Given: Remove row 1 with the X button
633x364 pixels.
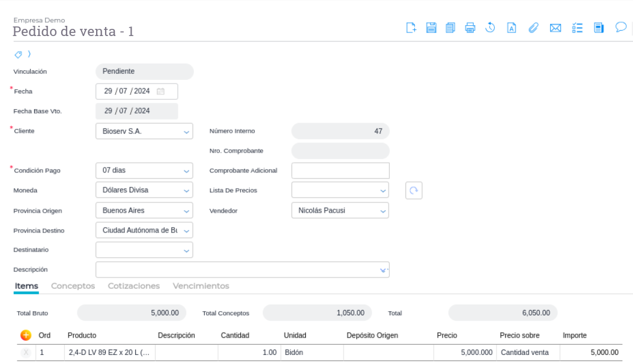Looking at the screenshot, I should pyautogui.click(x=26, y=353).
